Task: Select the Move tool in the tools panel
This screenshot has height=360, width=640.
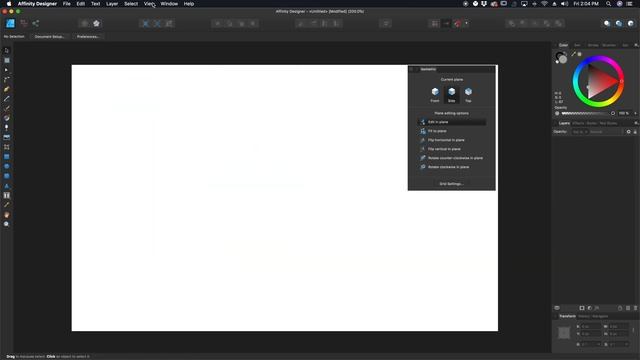Action: [7, 51]
